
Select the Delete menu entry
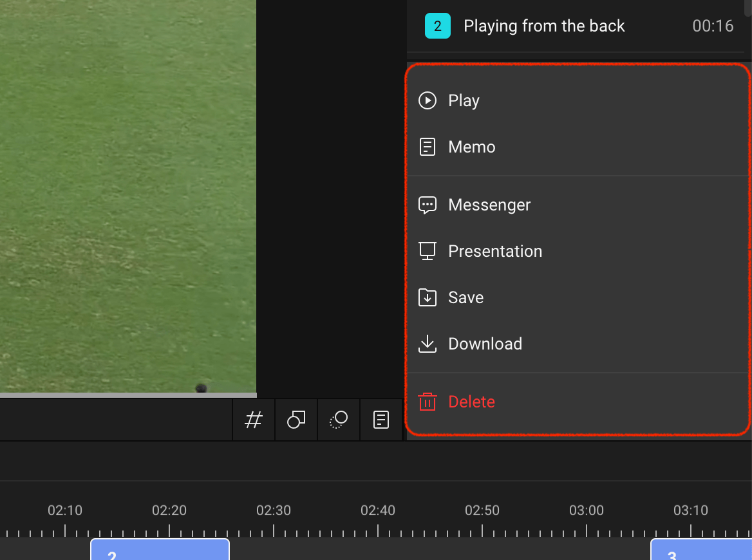pyautogui.click(x=578, y=402)
